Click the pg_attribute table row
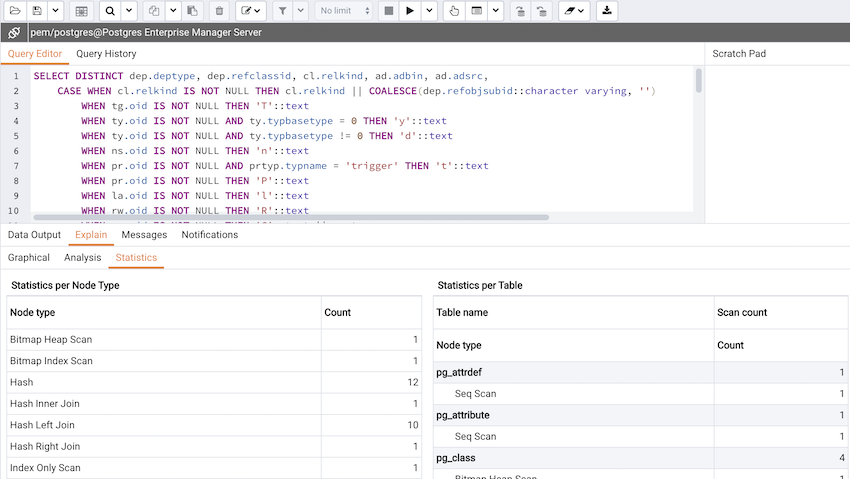 click(641, 415)
